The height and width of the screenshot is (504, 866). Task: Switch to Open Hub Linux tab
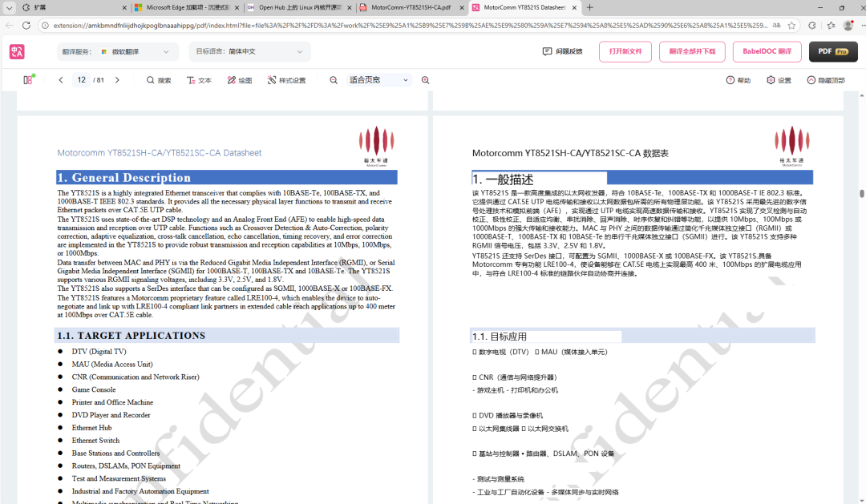click(299, 8)
